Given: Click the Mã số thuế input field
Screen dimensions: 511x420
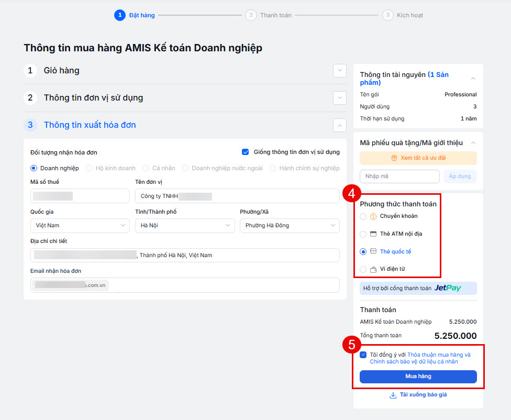Looking at the screenshot, I should tap(80, 196).
